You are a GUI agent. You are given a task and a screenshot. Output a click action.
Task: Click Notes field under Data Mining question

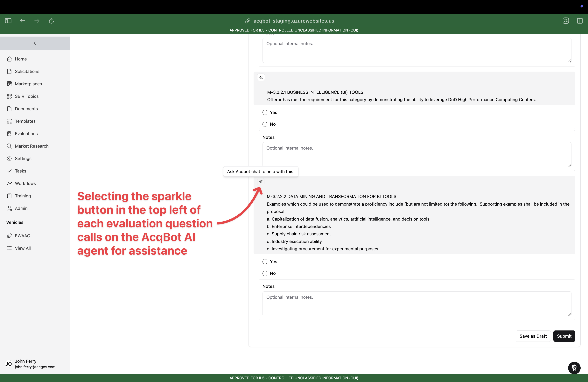click(416, 304)
